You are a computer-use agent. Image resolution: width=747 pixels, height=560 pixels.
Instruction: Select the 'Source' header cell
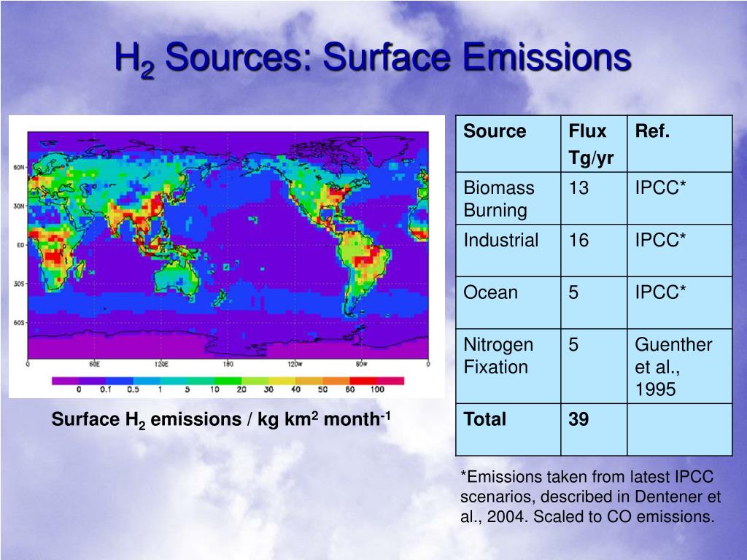tap(508, 144)
